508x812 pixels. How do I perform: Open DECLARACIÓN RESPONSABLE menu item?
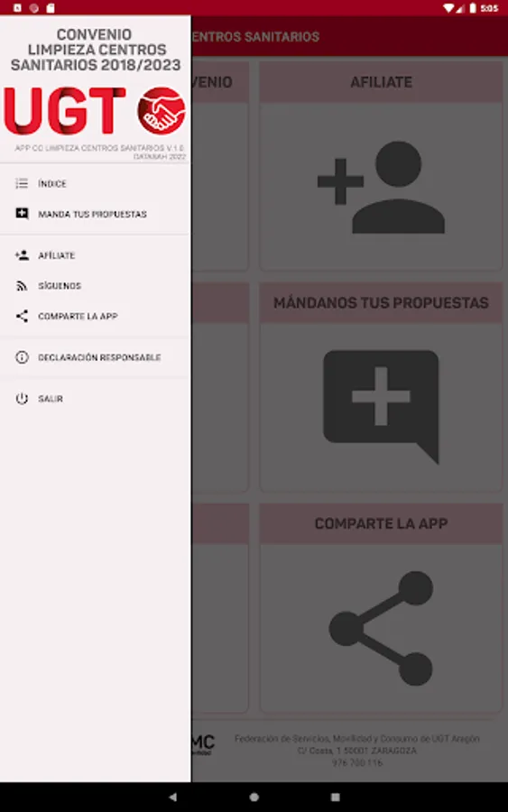tap(99, 357)
